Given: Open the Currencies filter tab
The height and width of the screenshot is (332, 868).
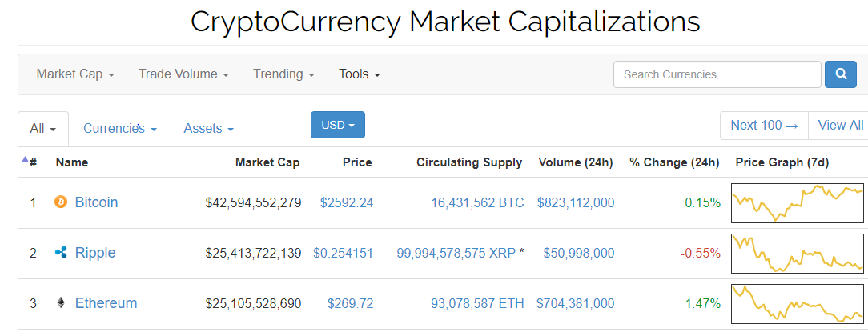Looking at the screenshot, I should pyautogui.click(x=120, y=129).
